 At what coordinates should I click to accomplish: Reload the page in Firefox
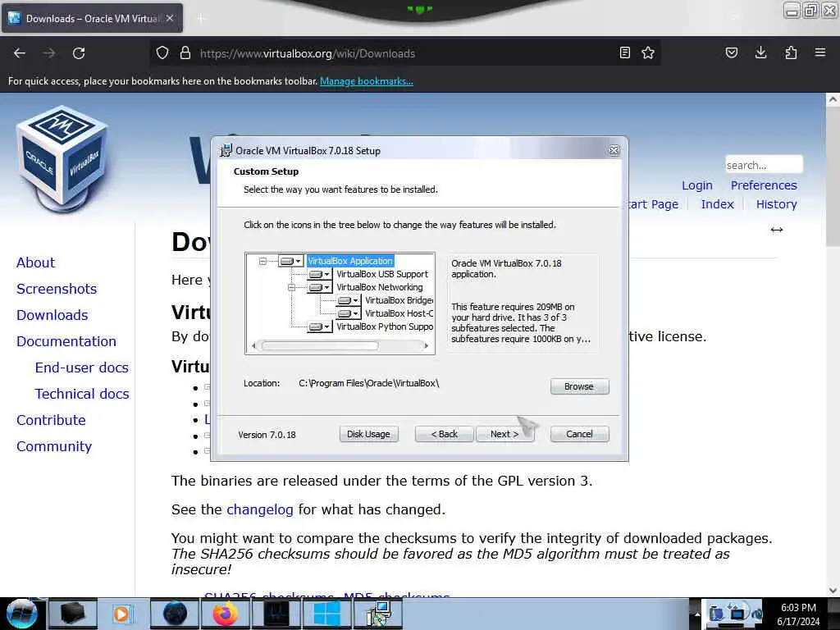pos(79,53)
